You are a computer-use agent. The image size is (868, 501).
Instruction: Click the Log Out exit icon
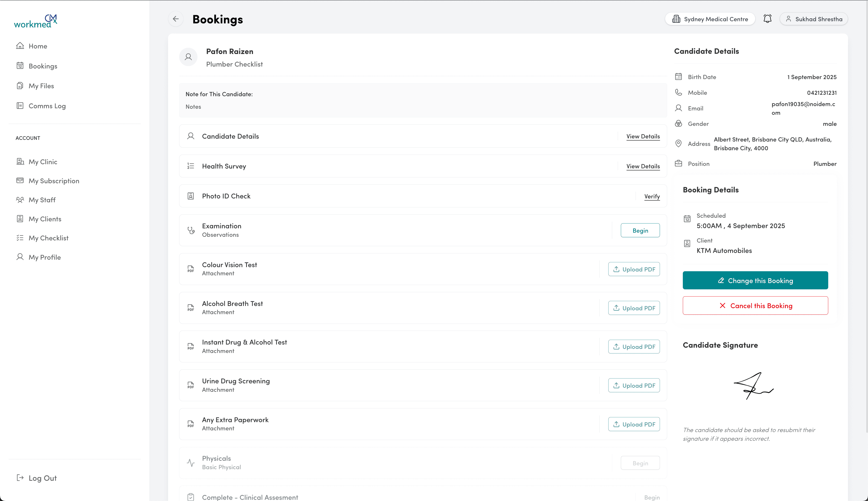20,478
